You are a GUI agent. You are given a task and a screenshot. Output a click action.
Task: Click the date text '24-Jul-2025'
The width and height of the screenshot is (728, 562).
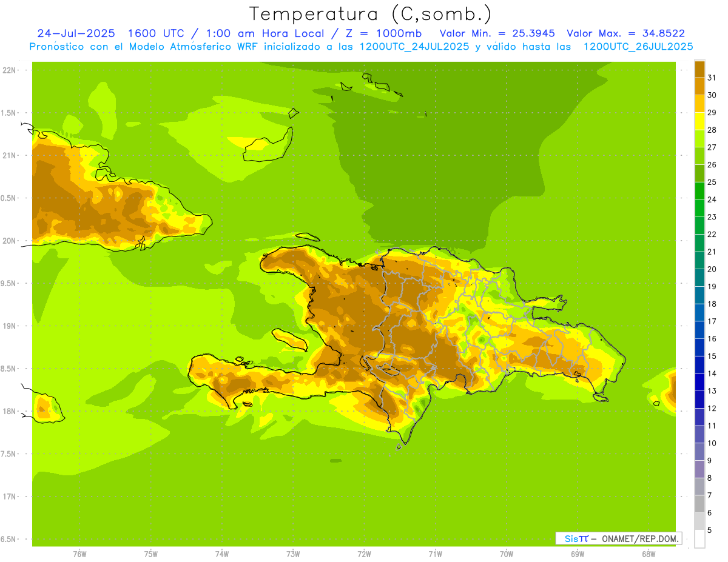76,33
